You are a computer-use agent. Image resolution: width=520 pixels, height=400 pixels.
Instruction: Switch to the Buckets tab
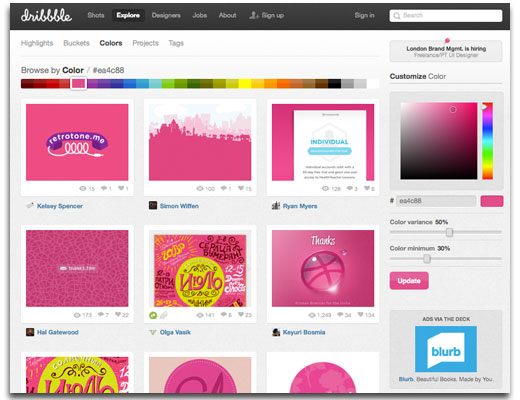[76, 43]
